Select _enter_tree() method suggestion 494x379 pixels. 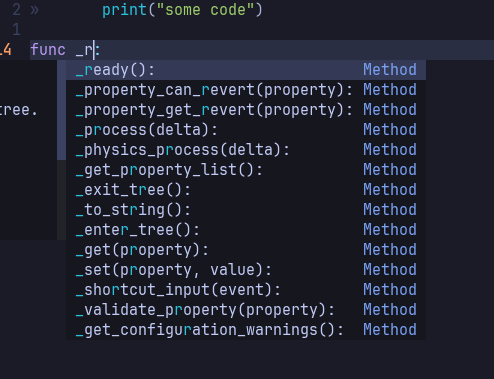click(x=246, y=230)
